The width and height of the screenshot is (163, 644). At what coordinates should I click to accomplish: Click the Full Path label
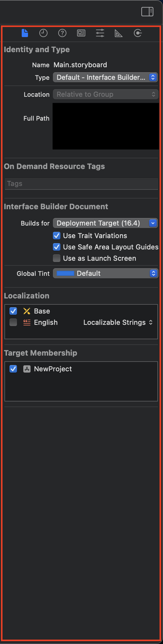click(x=36, y=118)
